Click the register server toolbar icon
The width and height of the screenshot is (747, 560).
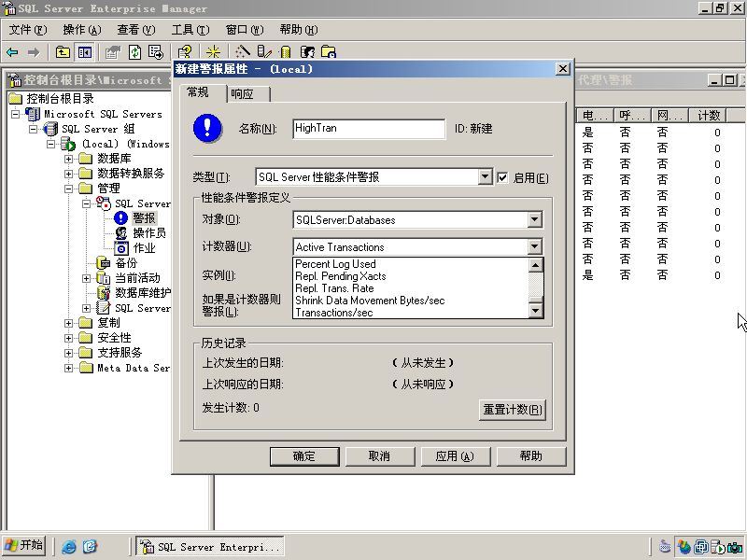[264, 52]
